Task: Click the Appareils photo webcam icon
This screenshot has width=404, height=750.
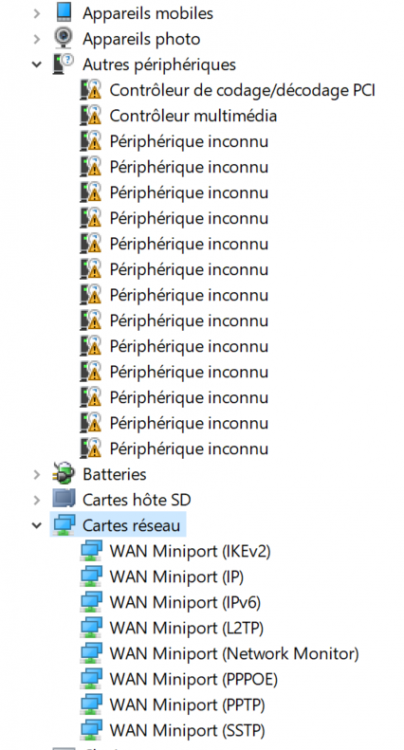Action: coord(63,38)
